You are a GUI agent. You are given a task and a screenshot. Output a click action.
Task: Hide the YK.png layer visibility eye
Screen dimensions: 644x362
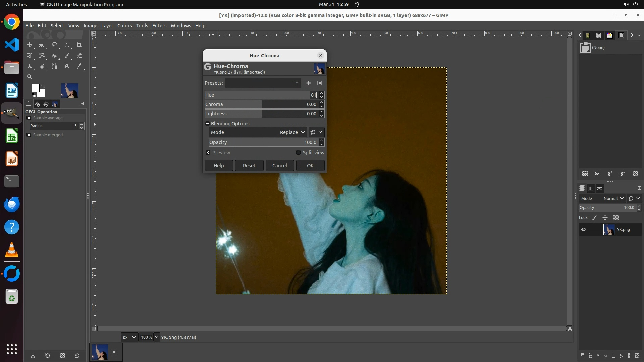pos(584,230)
